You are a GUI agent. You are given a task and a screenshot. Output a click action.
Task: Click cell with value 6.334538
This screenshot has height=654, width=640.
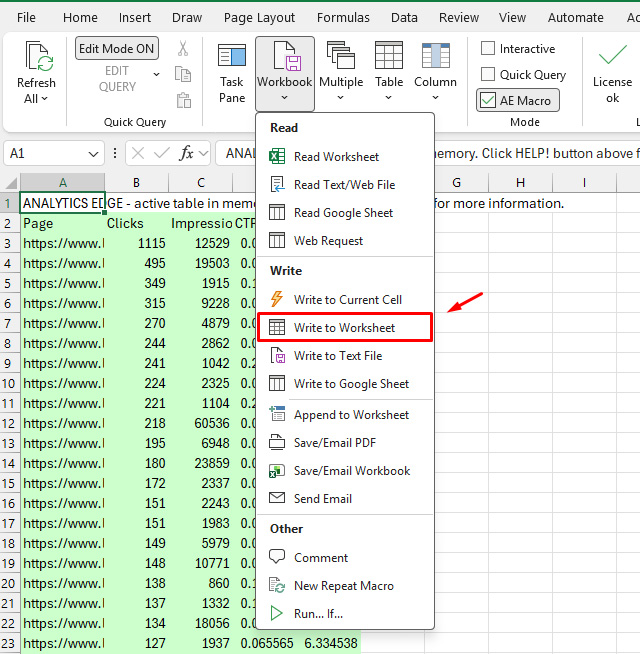coord(328,643)
